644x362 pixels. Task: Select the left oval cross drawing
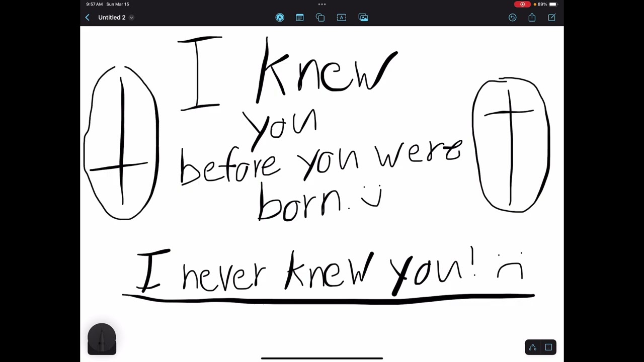tap(122, 143)
